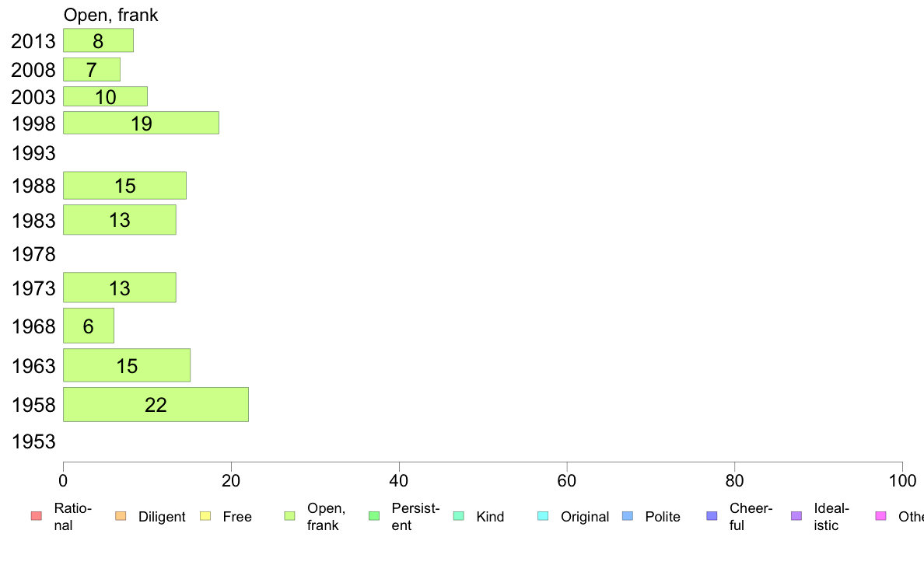Select the 1963 bar showing 15

pos(127,365)
